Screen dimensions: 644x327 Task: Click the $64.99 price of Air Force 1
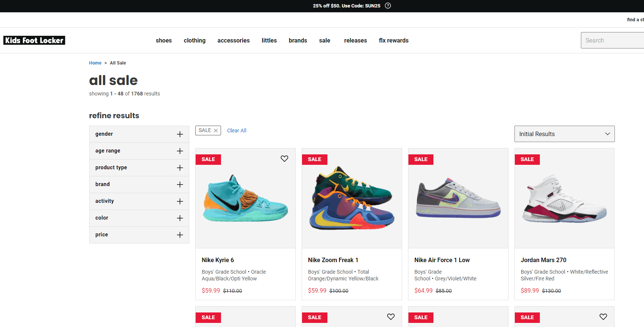click(x=423, y=290)
